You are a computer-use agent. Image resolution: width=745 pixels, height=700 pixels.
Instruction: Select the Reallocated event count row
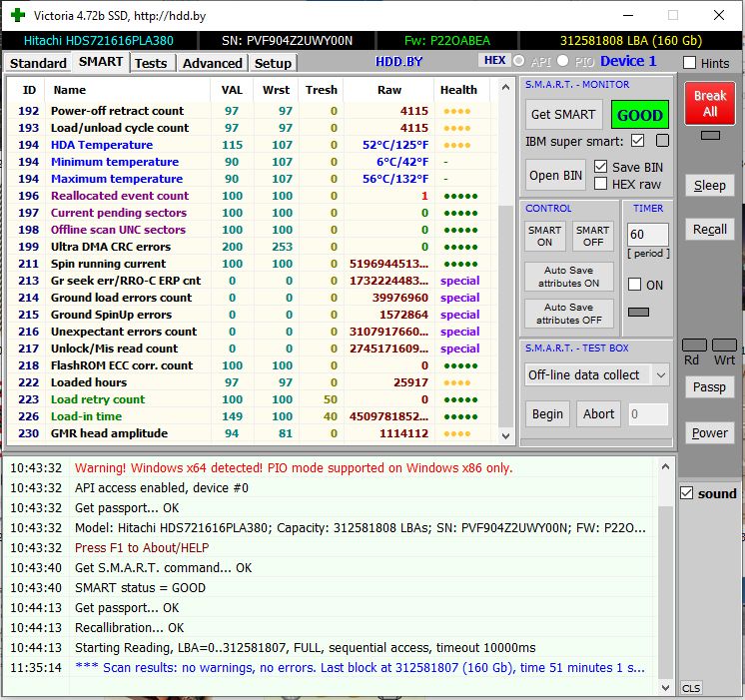(x=252, y=196)
